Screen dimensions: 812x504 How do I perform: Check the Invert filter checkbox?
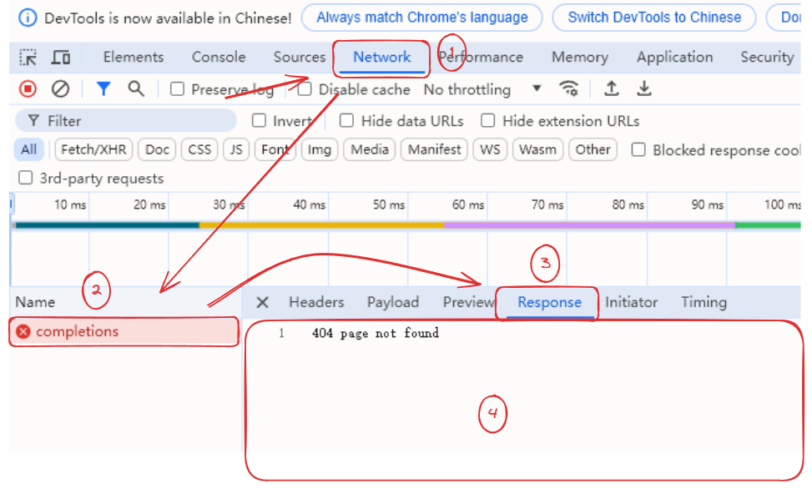260,121
